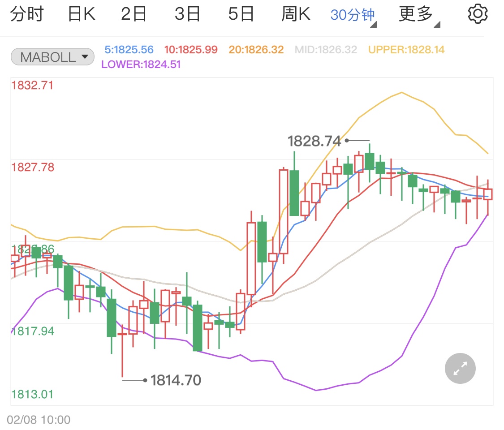Click the UPPER:1828.14 label
This screenshot has height=430, width=504.
coord(406,49)
